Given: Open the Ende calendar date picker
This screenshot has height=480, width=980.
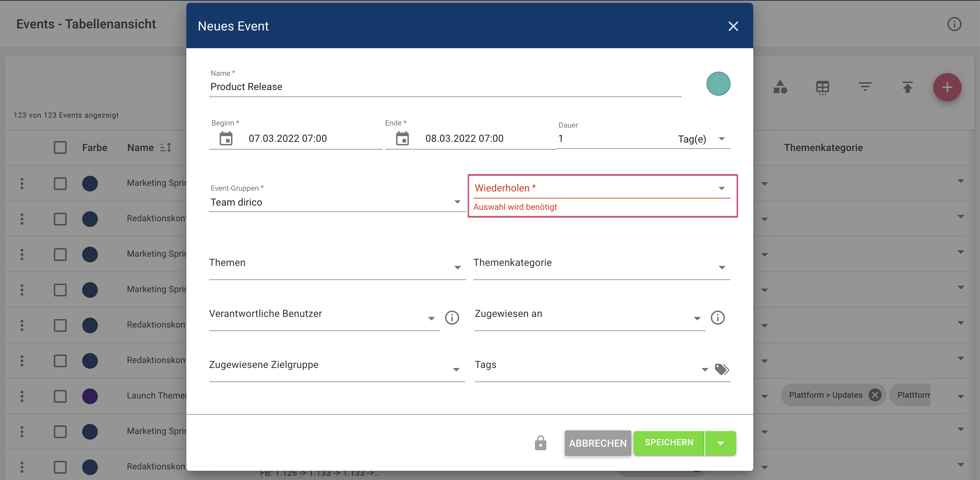Looking at the screenshot, I should [x=402, y=138].
